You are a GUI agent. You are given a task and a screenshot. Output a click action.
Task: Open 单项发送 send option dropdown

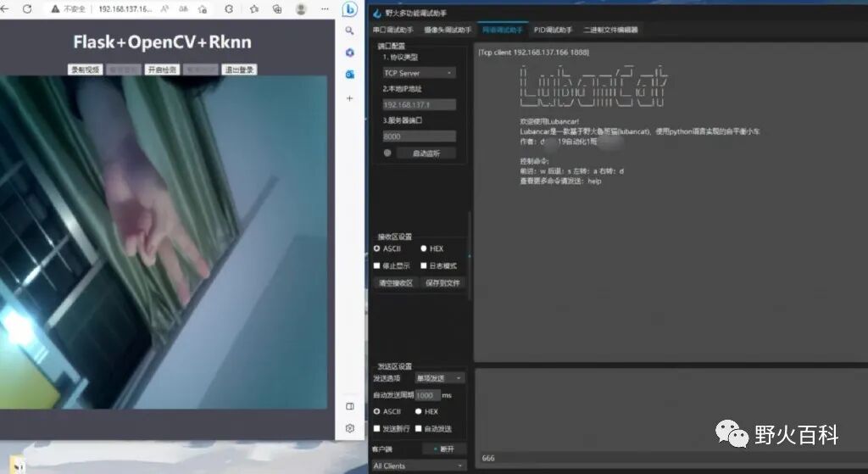(x=440, y=378)
